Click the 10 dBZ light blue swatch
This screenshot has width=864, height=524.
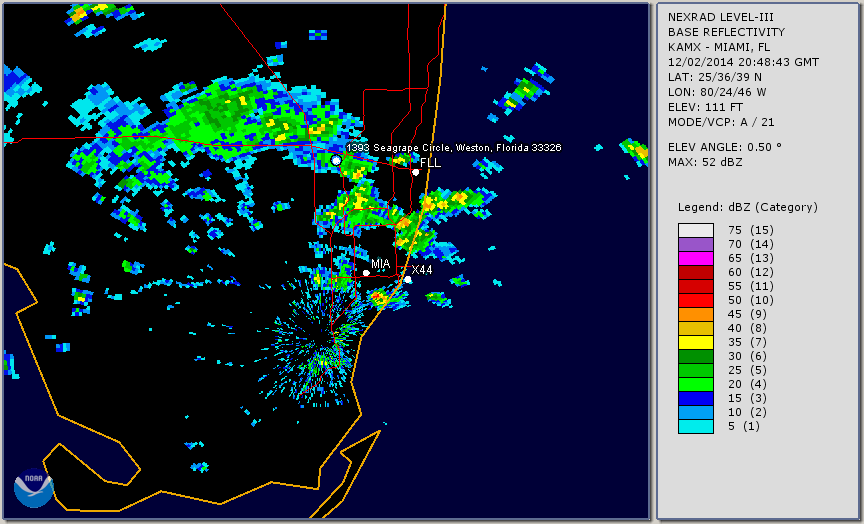[696, 412]
